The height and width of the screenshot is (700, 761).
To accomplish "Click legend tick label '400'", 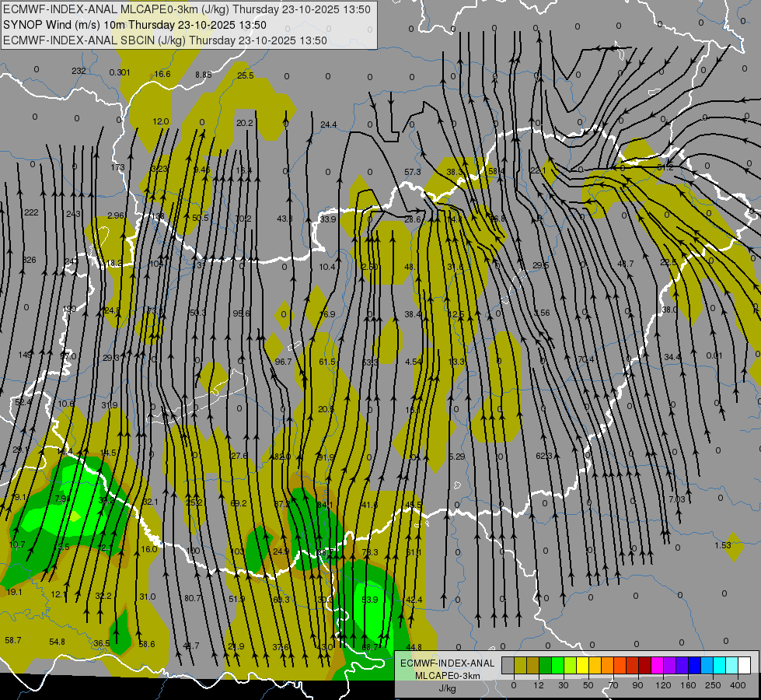I will click(738, 685).
